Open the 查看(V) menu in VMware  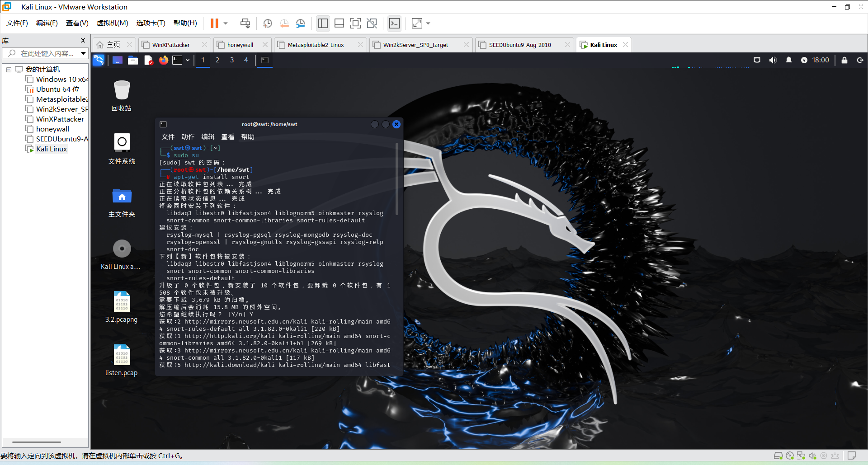point(77,23)
